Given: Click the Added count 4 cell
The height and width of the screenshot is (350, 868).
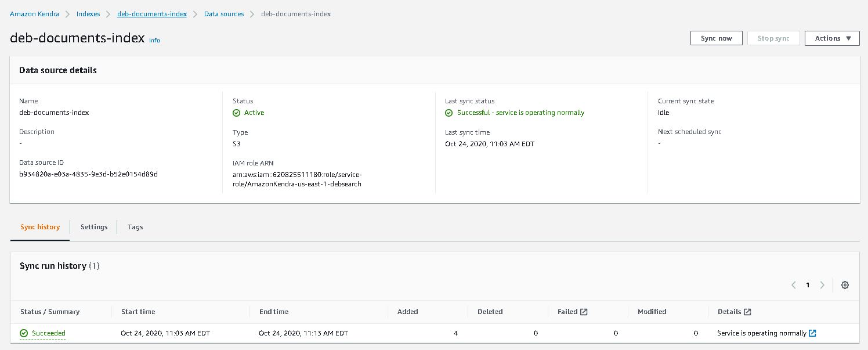Looking at the screenshot, I should [455, 333].
